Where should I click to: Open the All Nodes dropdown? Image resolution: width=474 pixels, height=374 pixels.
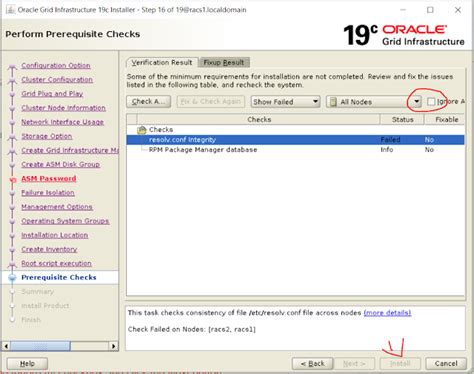click(374, 102)
